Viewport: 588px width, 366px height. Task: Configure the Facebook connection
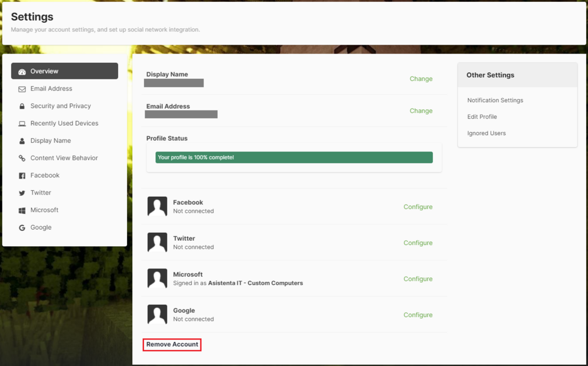[417, 207]
